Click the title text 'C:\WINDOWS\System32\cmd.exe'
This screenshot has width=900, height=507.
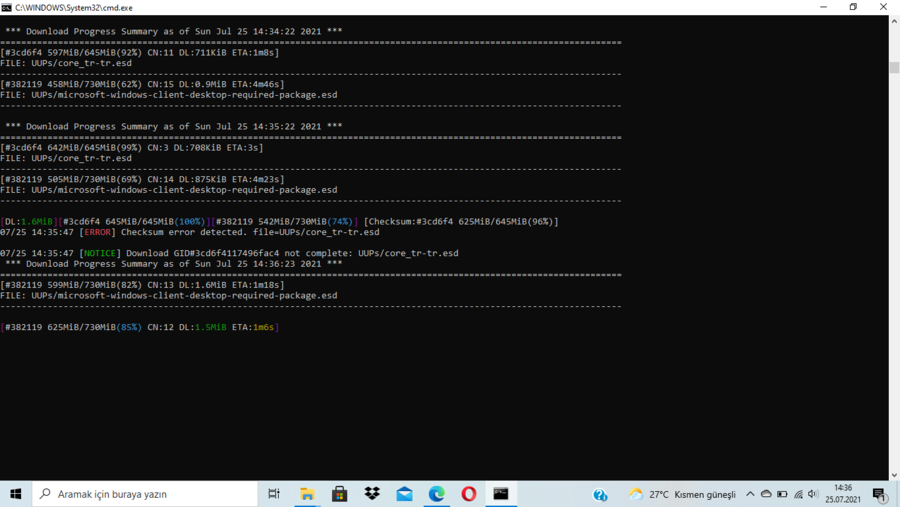74,7
